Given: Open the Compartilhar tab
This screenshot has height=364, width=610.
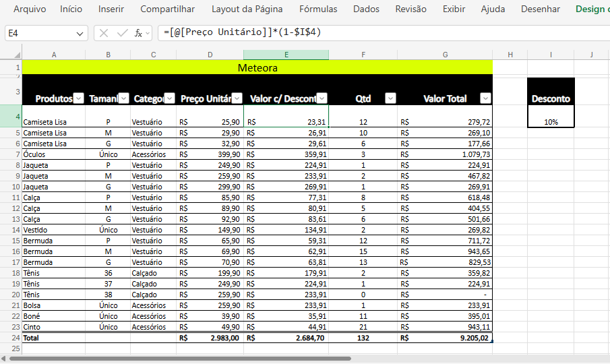Looking at the screenshot, I should 167,9.
